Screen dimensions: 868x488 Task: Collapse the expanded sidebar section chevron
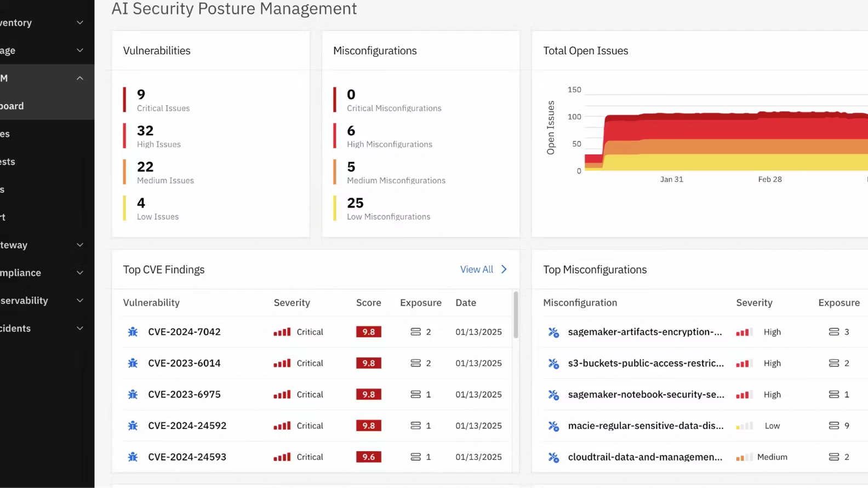coord(80,78)
